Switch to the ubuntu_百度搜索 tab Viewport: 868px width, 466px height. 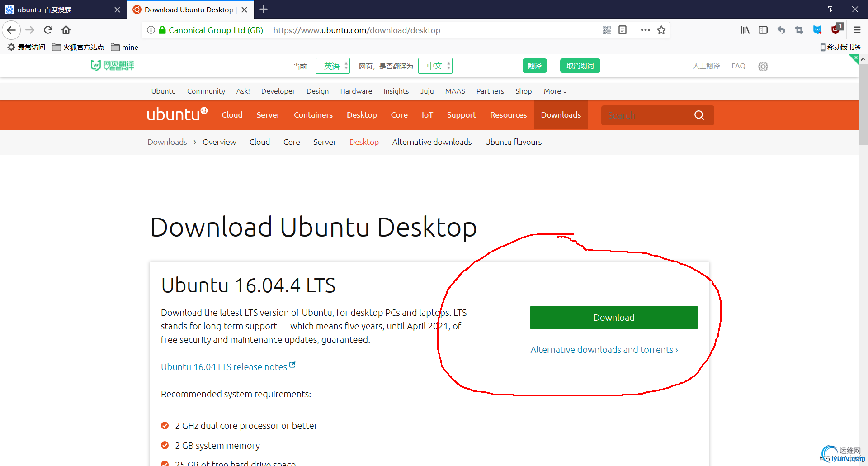(63, 10)
